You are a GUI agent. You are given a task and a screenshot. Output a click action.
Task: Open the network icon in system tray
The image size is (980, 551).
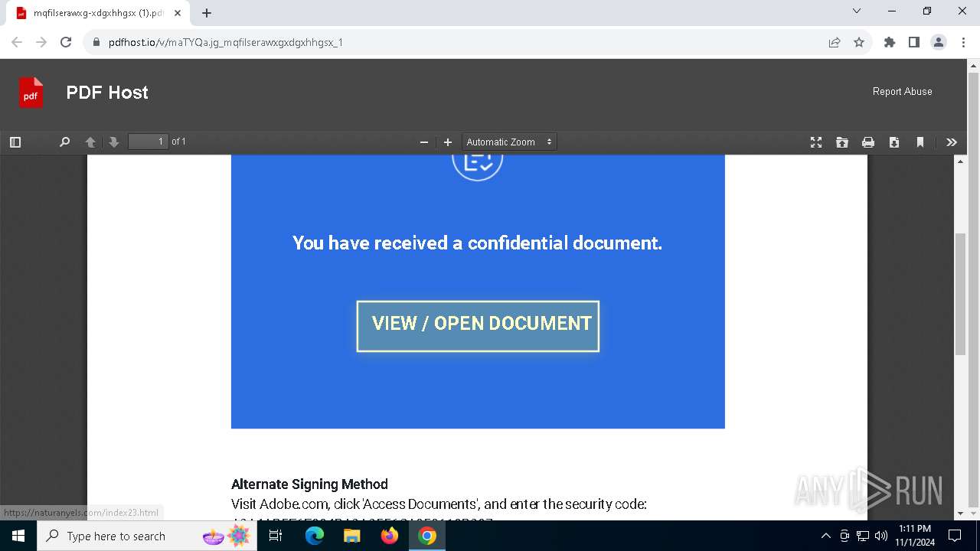(x=863, y=536)
